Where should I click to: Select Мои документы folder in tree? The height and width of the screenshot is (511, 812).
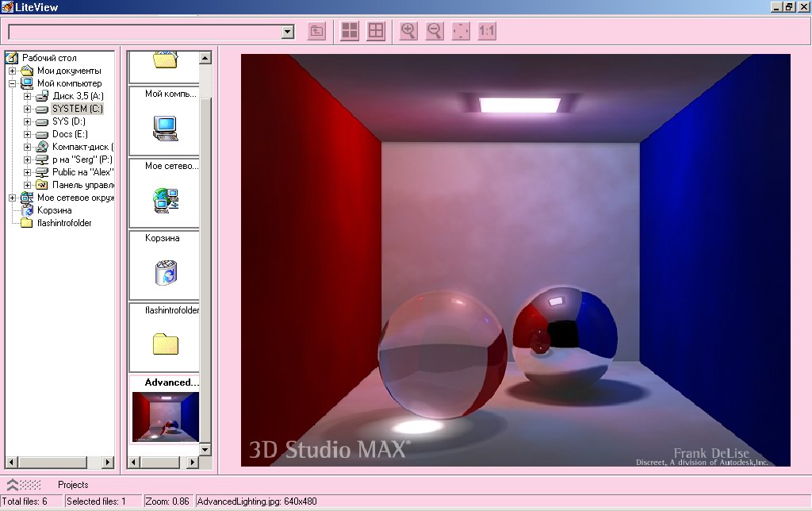coord(69,71)
